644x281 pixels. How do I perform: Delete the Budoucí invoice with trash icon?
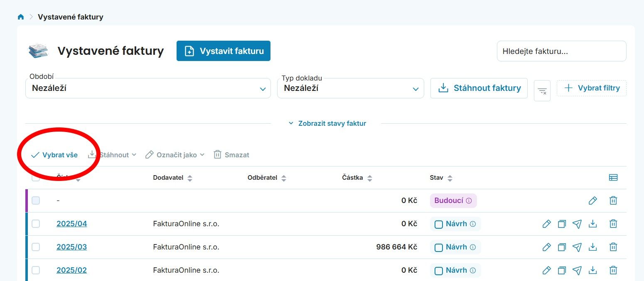(613, 200)
